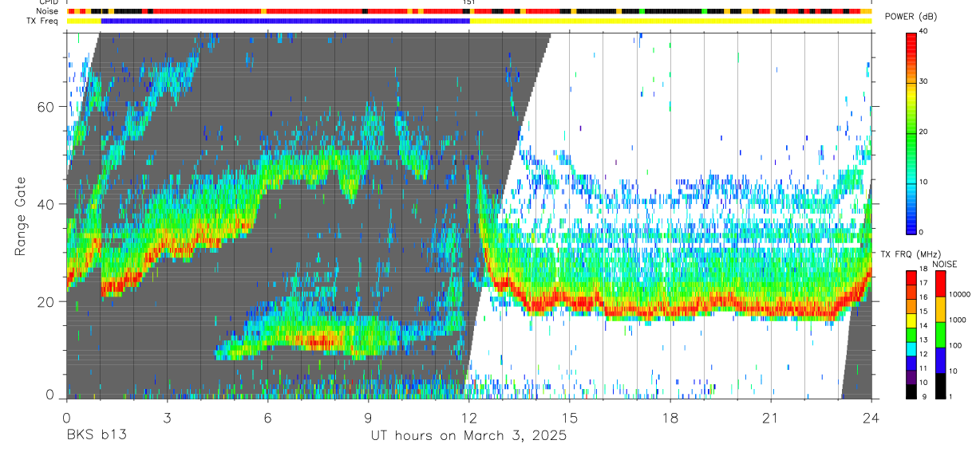Click the '40' label on the power colorbar
The image size is (980, 452).
[923, 31]
